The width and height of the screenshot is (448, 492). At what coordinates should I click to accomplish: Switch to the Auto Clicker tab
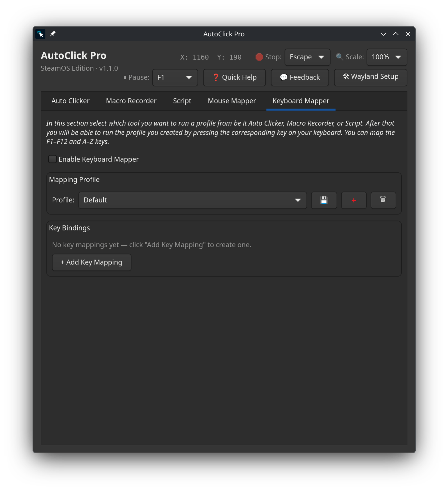click(70, 101)
